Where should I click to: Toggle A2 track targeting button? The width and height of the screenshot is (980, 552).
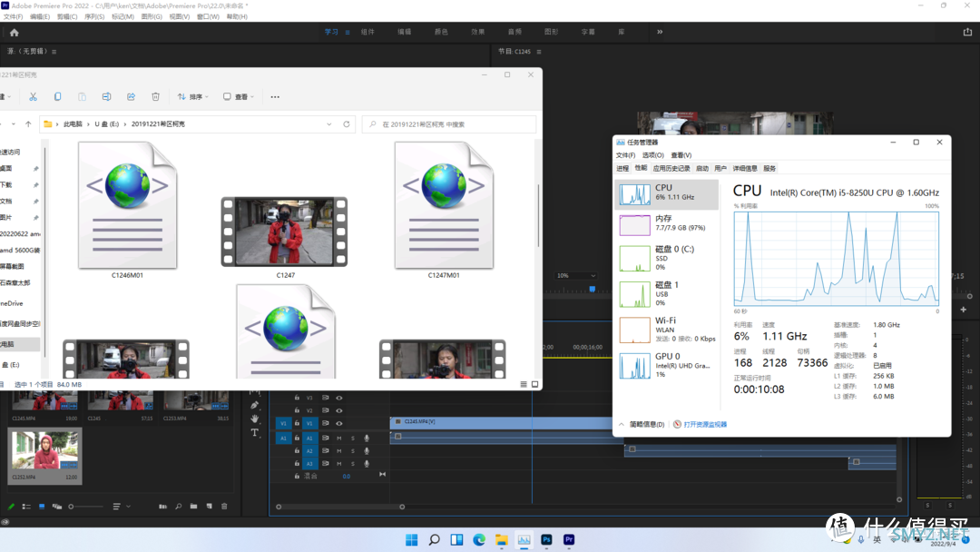(309, 450)
